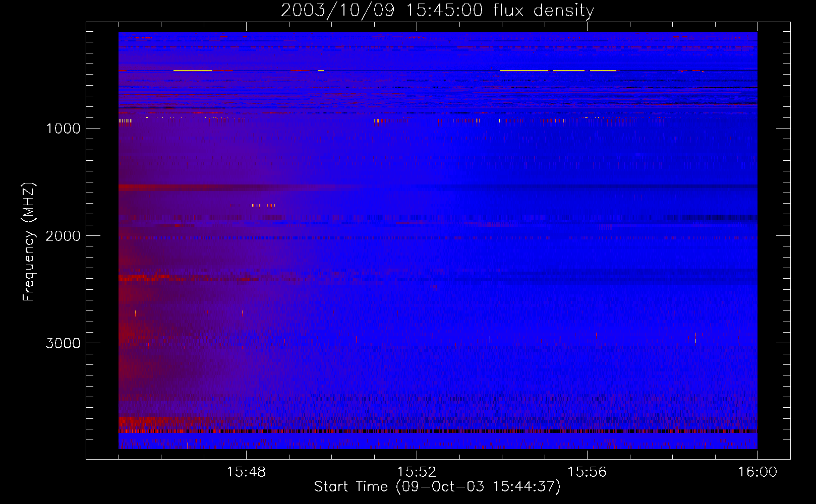The width and height of the screenshot is (816, 504).
Task: Click the 3000 frequency tick label
Action: click(63, 343)
